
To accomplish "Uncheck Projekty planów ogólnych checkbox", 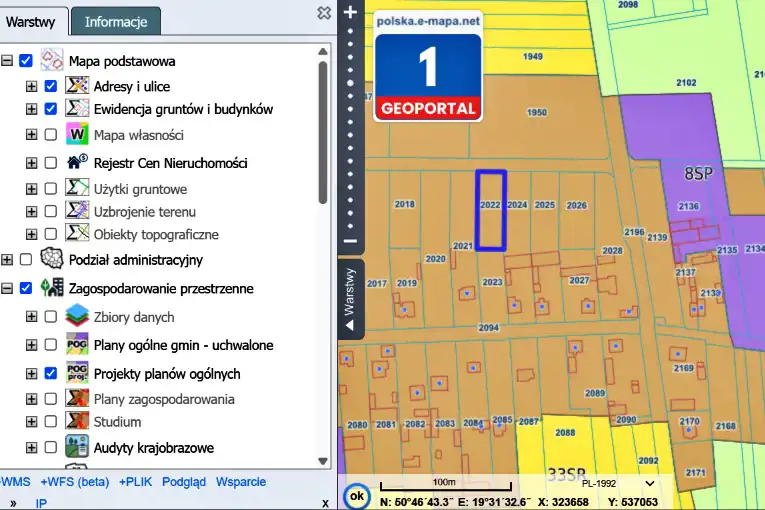I will [51, 373].
